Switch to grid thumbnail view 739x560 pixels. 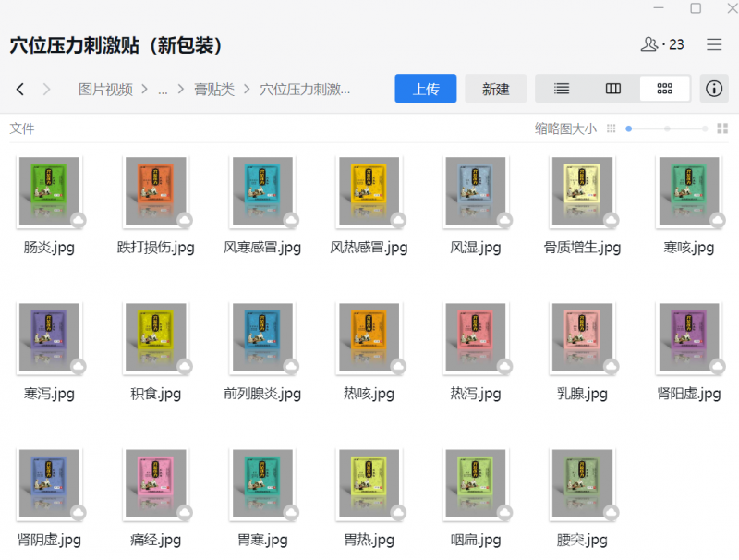coord(664,89)
